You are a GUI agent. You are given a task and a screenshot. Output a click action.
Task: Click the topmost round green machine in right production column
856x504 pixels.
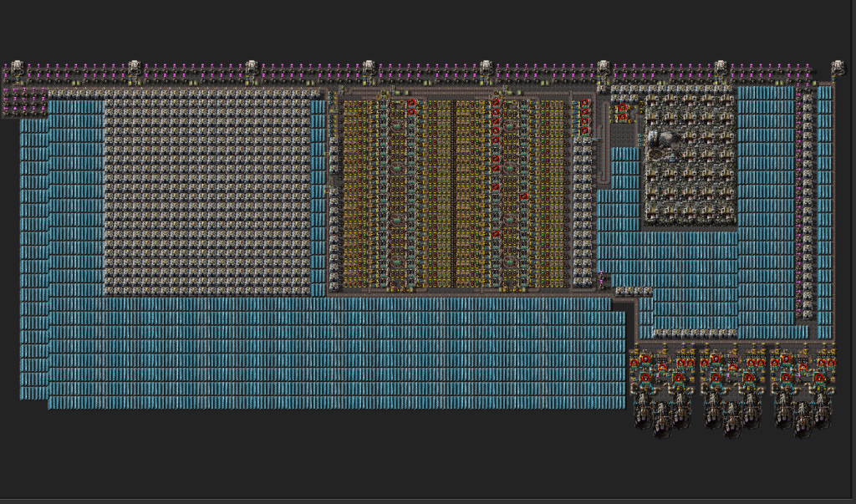coord(510,126)
